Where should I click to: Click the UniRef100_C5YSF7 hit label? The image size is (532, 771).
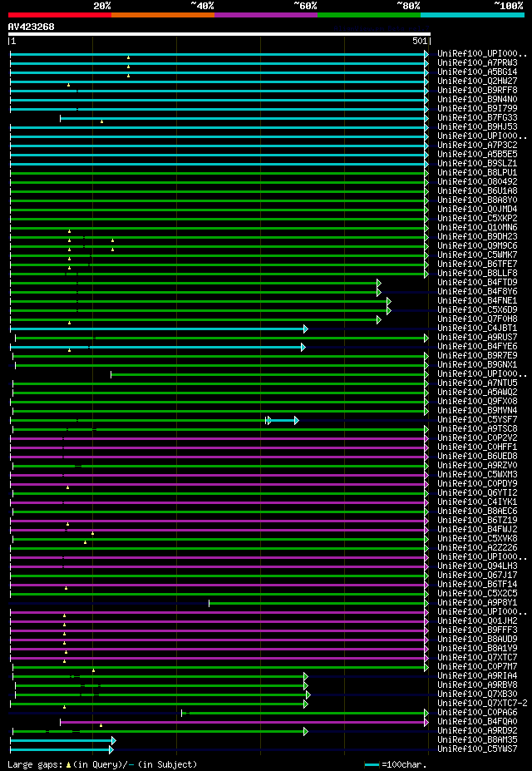477,420
